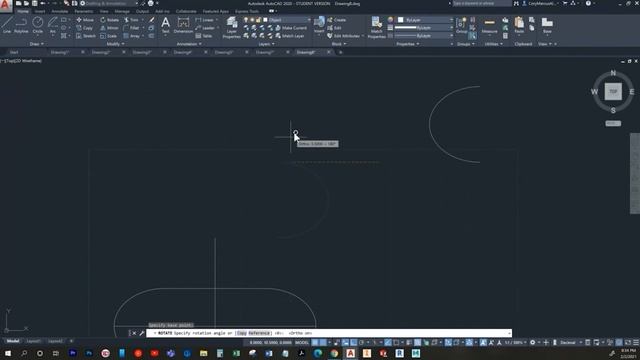Expand the Annotation panel
Image resolution: width=640 pixels, height=360 pixels.
pyautogui.click(x=189, y=44)
